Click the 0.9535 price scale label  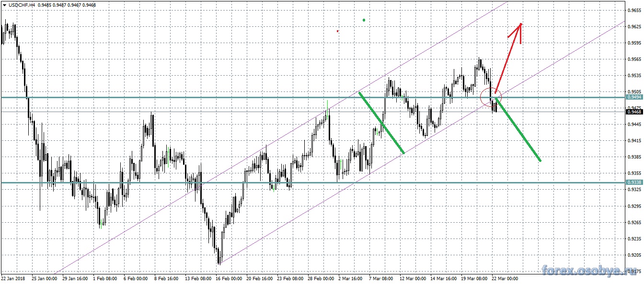tap(634, 75)
